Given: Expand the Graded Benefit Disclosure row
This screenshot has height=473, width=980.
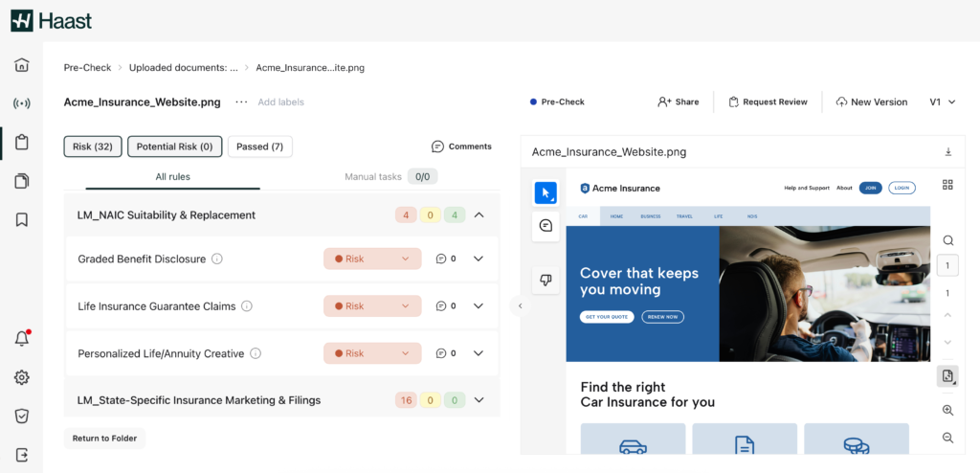Looking at the screenshot, I should (479, 259).
